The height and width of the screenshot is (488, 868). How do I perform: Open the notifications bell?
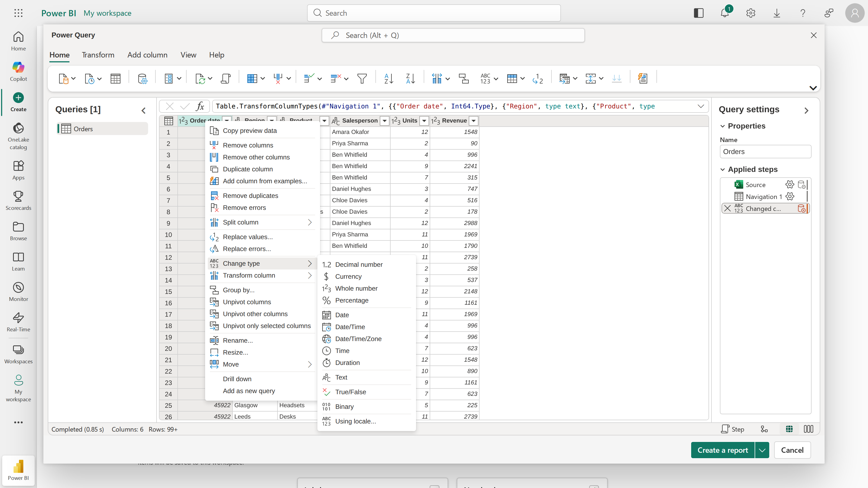725,13
